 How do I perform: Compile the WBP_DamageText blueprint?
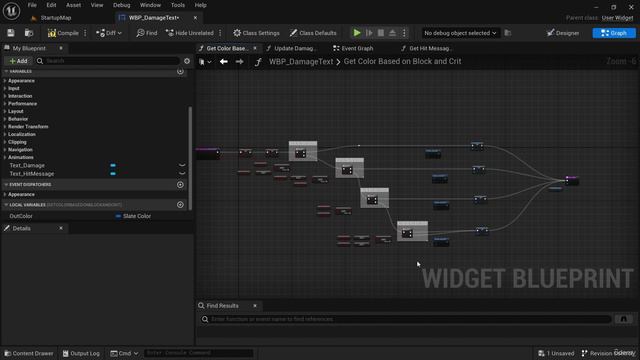coord(63,33)
